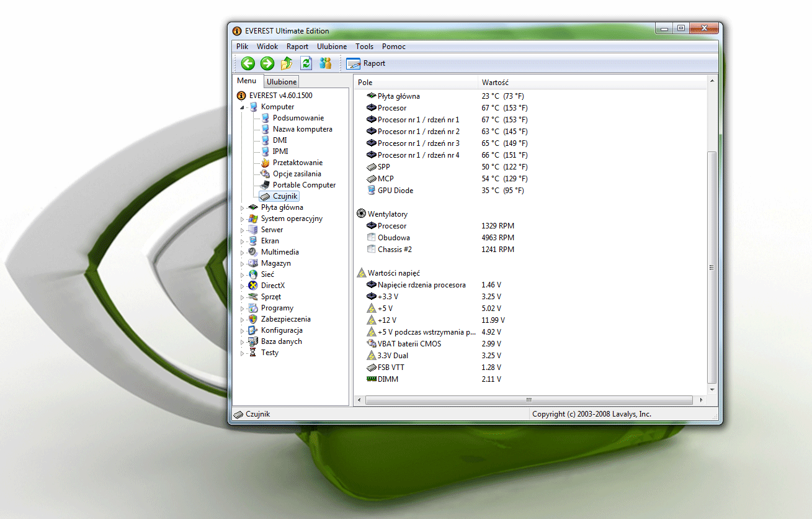Select the Przetaktowanie flame icon
Image resolution: width=812 pixels, height=519 pixels.
click(x=265, y=163)
